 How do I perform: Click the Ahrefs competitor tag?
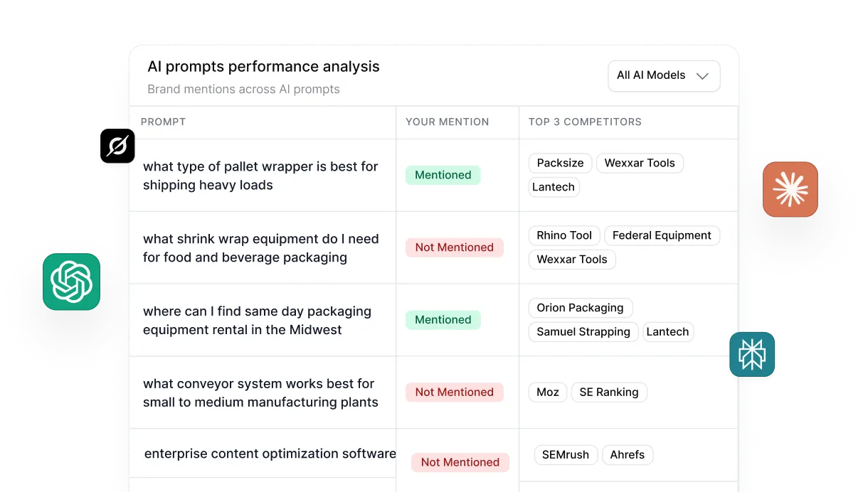[x=628, y=455]
